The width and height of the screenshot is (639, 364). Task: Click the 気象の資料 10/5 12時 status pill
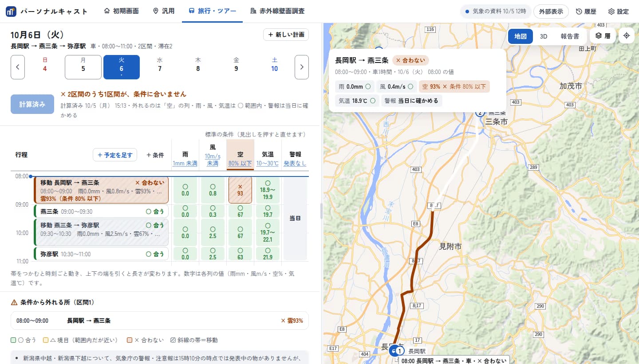click(495, 12)
